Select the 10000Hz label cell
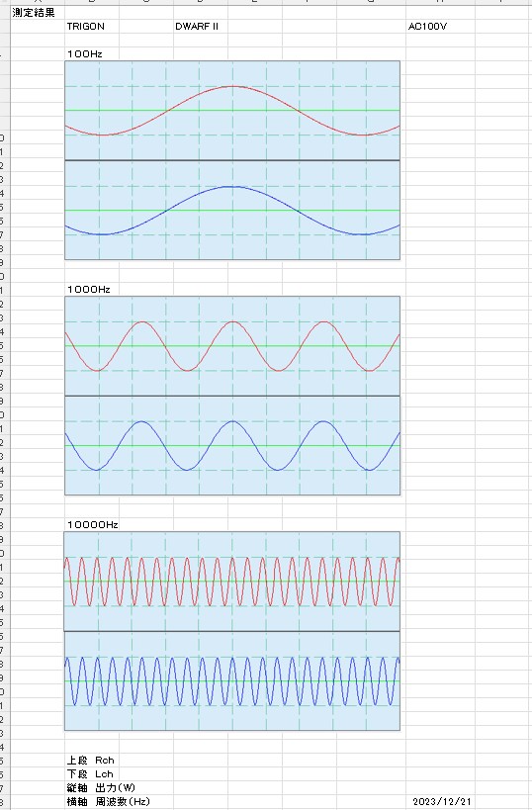532x810 pixels. coord(92,525)
